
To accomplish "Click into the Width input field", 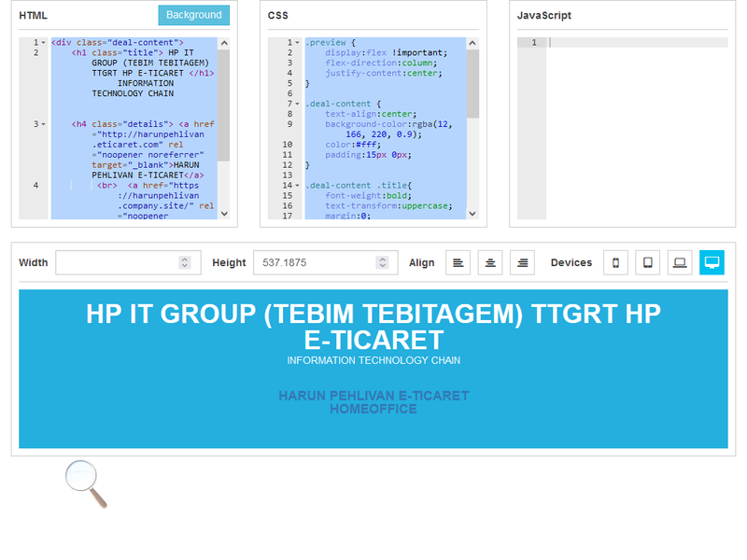I will pos(128,262).
